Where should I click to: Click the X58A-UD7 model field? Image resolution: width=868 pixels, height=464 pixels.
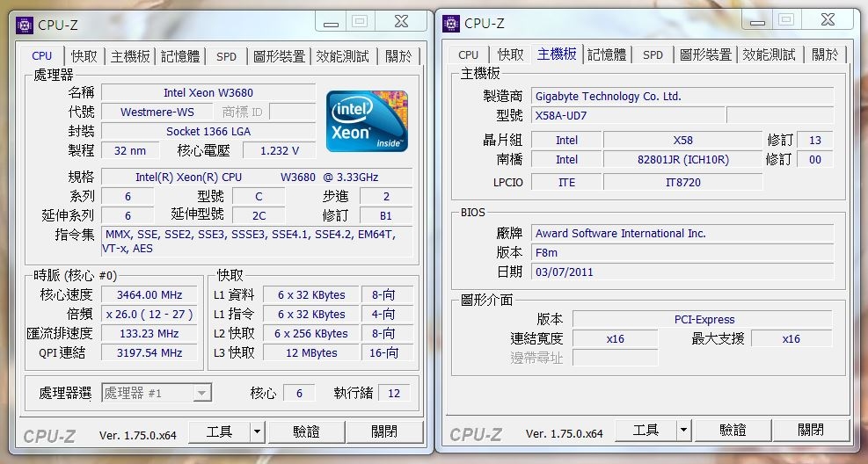(x=628, y=116)
